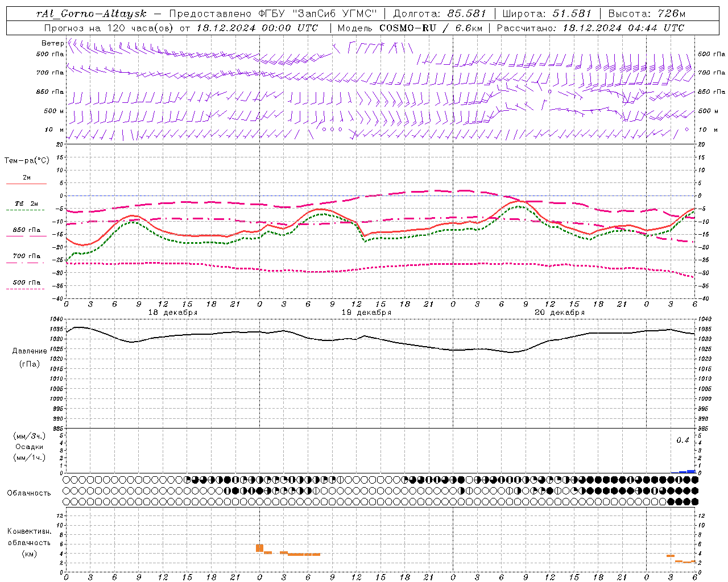Select the "700 гПа" entry in the temperature legend
The image size is (728, 582).
[26, 256]
